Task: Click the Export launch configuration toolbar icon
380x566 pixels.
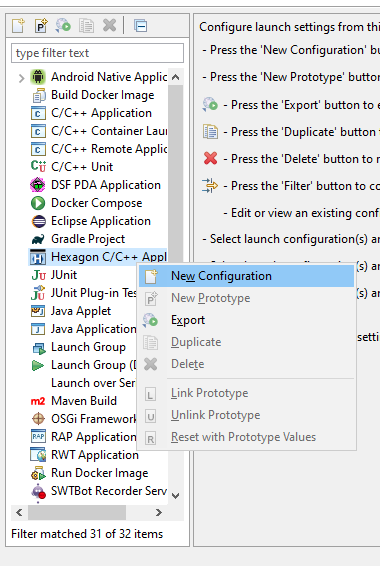Action: (x=63, y=26)
